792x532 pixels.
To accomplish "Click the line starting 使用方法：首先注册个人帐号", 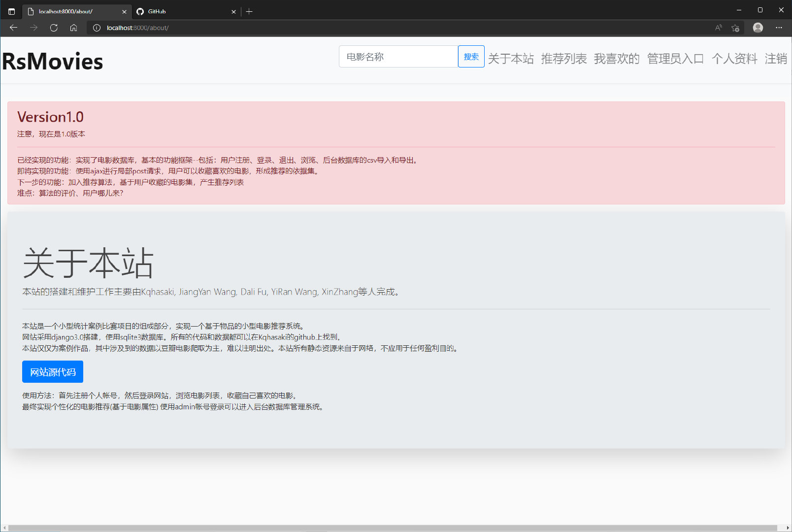I will point(161,396).
